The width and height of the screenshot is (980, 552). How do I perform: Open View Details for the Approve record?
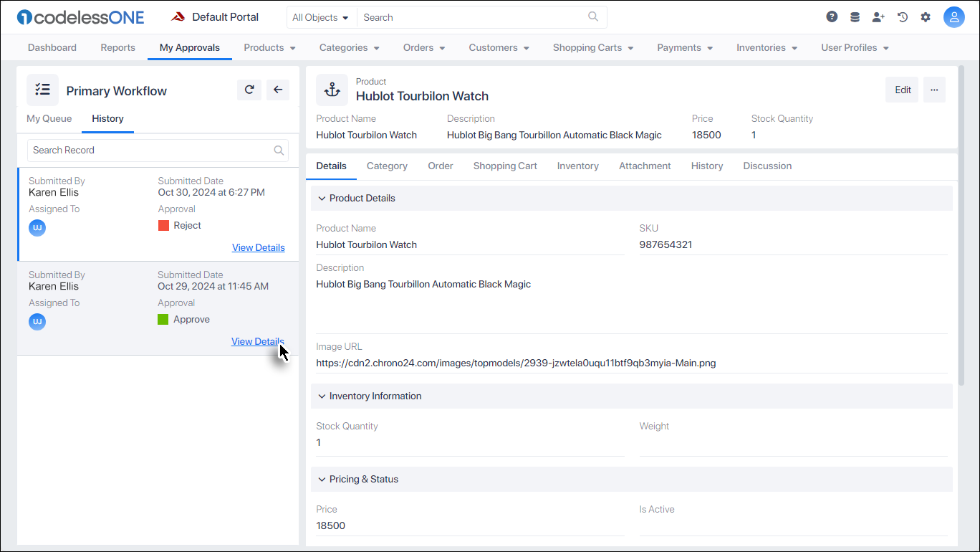click(x=258, y=341)
